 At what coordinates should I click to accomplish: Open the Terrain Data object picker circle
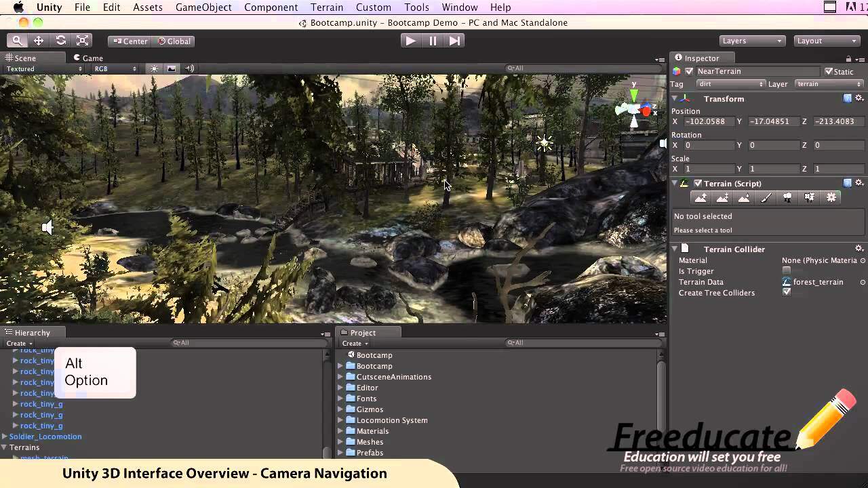(863, 282)
